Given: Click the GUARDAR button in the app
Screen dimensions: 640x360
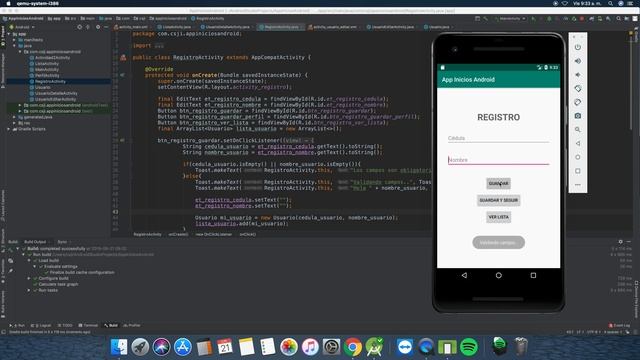Looking at the screenshot, I should [x=498, y=184].
